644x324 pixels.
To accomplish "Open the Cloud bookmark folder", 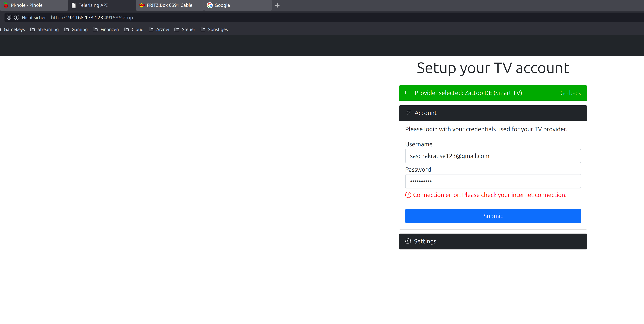I will click(134, 29).
